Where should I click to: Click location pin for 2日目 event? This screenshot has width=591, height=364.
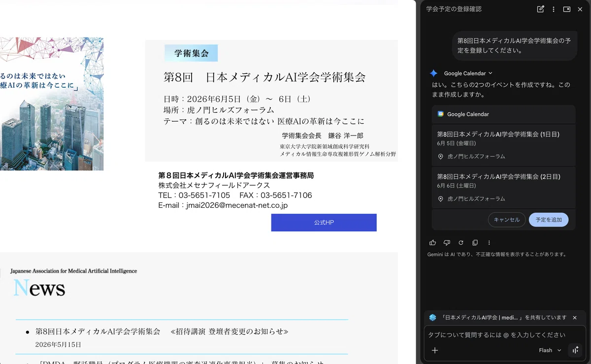[x=441, y=199]
